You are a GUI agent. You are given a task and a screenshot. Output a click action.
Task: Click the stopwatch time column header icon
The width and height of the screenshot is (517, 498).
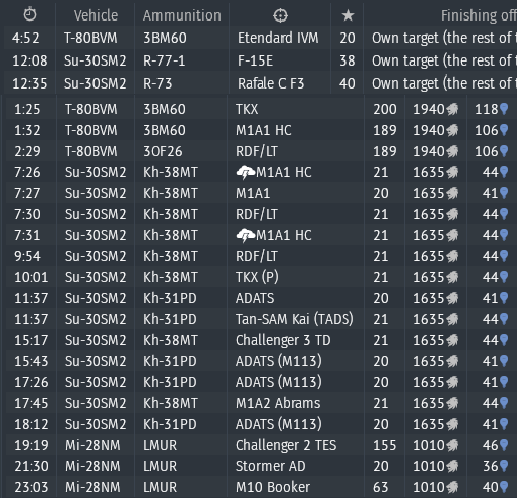(30, 15)
